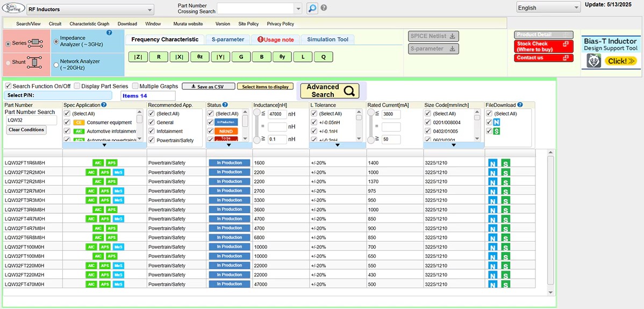Select the Shunt circuit radio button
Image resolution: width=644 pixels, height=309 pixels.
click(x=8, y=62)
